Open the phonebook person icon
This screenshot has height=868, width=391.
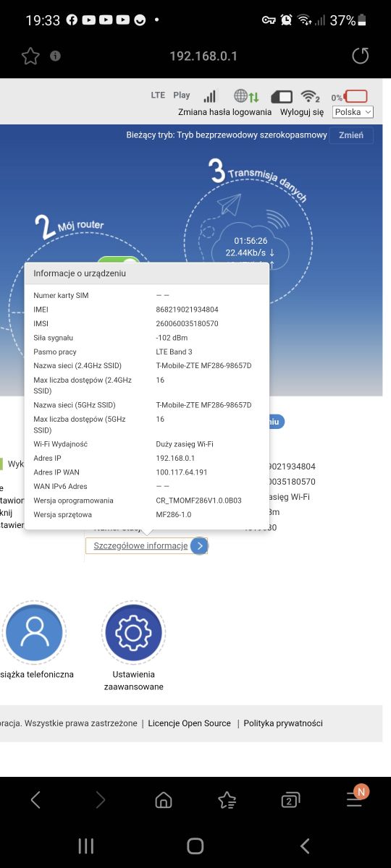click(x=34, y=632)
